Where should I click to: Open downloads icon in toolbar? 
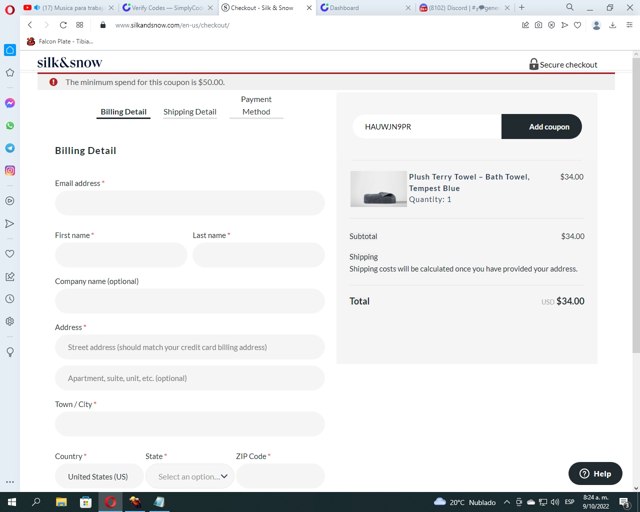(x=612, y=25)
